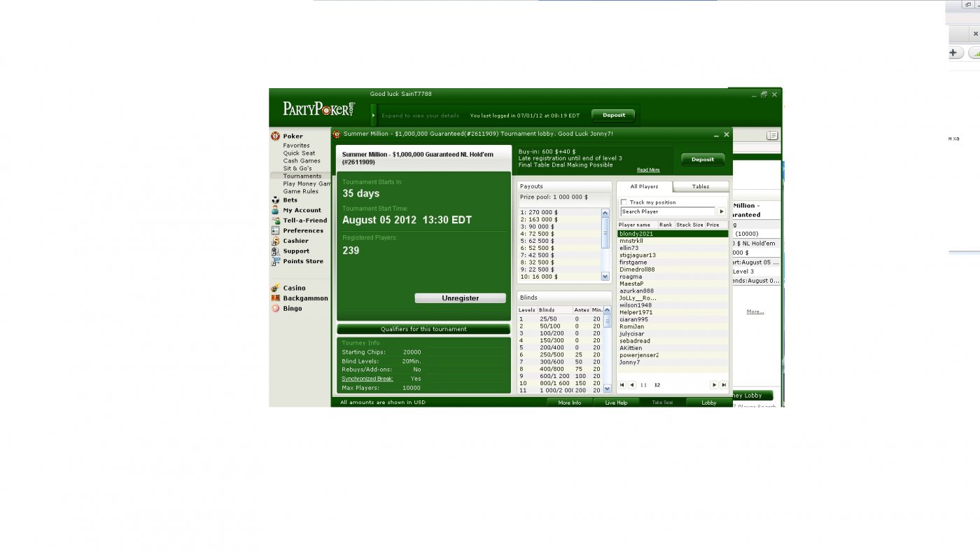Click the Support icon in sidebar
This screenshot has width=980, height=551.
tap(275, 251)
